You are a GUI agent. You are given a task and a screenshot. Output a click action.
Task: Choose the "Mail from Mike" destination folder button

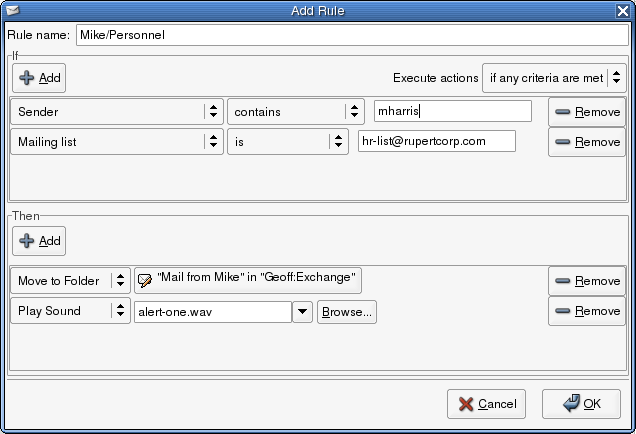pos(248,280)
